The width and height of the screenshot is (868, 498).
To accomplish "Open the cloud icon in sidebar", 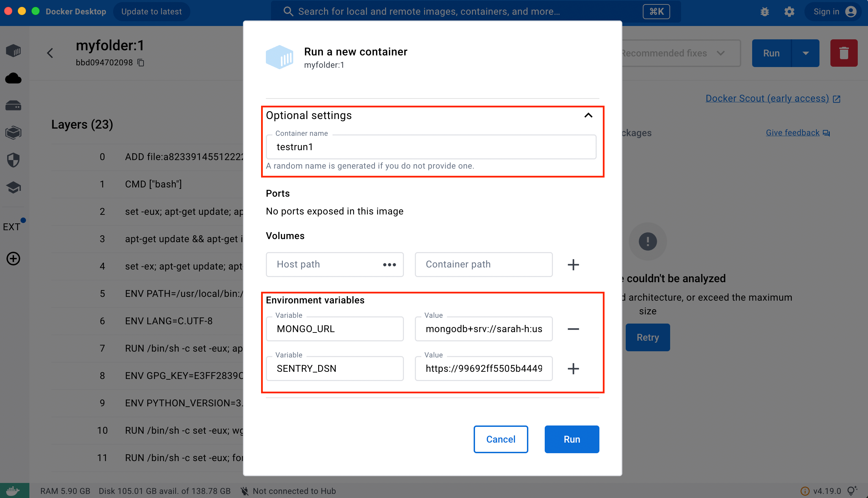I will 13,78.
